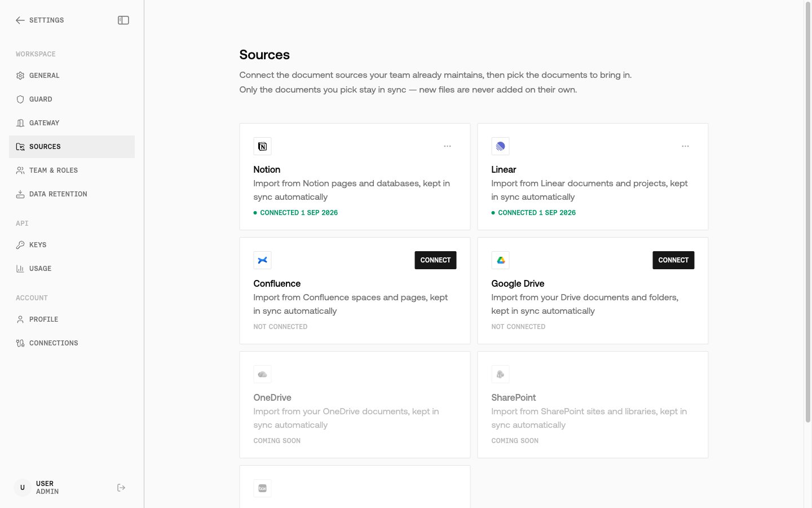The image size is (812, 508).
Task: Click the Team & Roles people icon
Action: point(20,170)
